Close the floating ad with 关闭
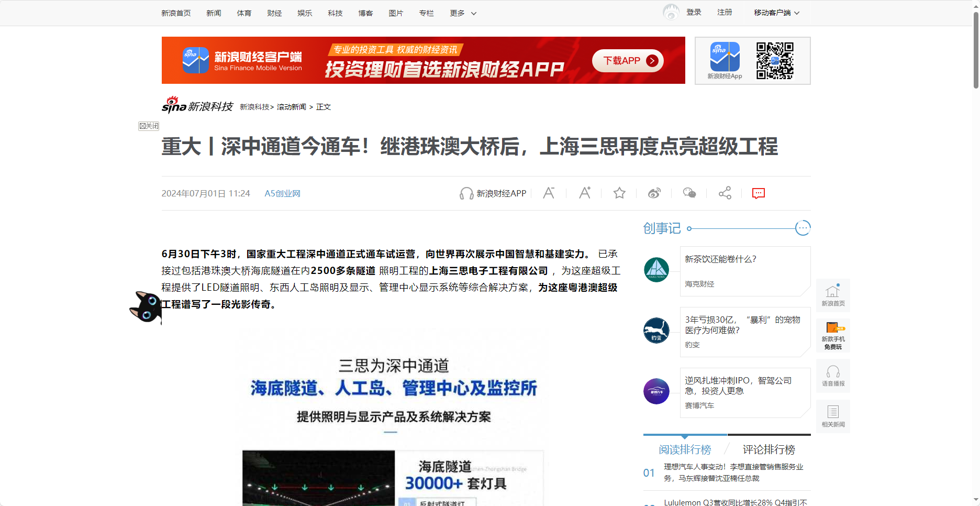980x506 pixels. click(x=148, y=126)
